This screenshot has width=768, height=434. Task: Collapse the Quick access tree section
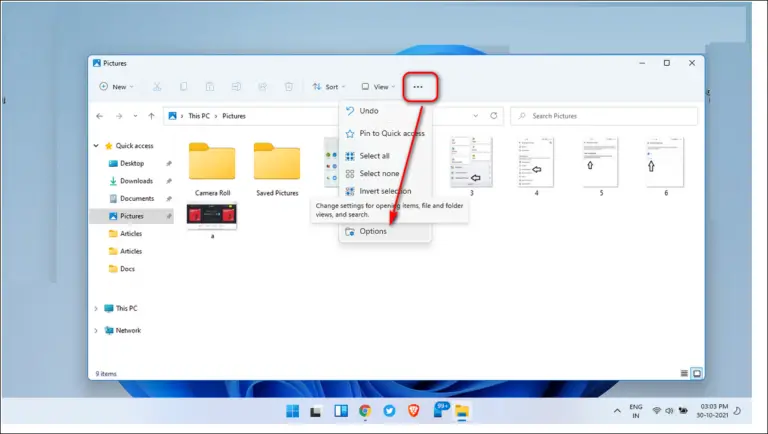(96, 145)
